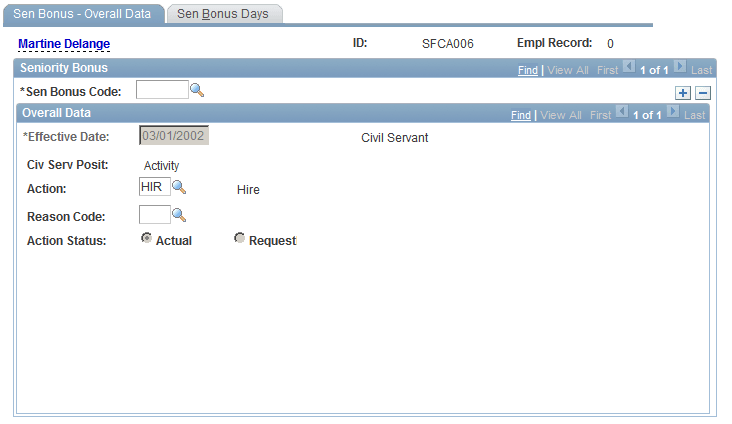732x424 pixels.
Task: Click First in Overall Data header
Action: (x=600, y=115)
